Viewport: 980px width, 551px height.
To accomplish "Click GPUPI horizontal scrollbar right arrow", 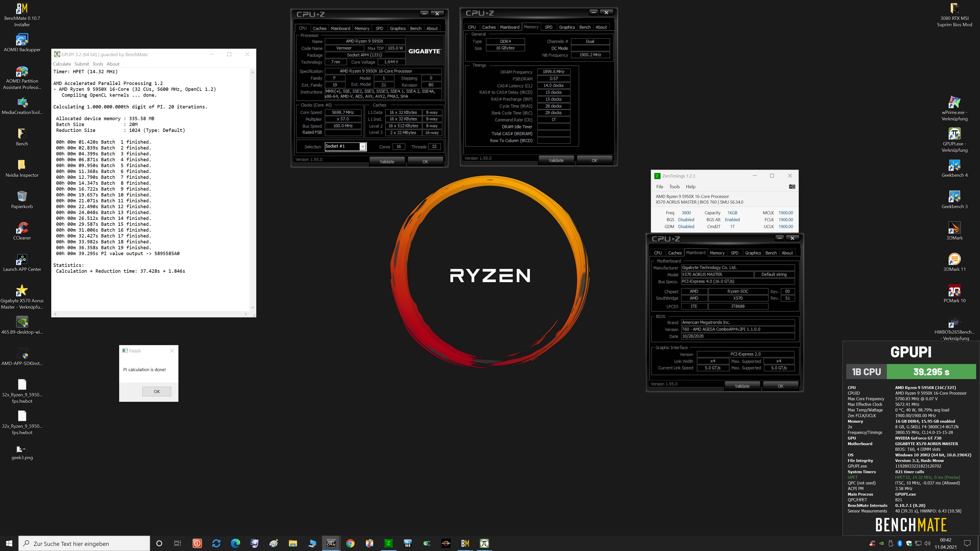I will pos(246,314).
